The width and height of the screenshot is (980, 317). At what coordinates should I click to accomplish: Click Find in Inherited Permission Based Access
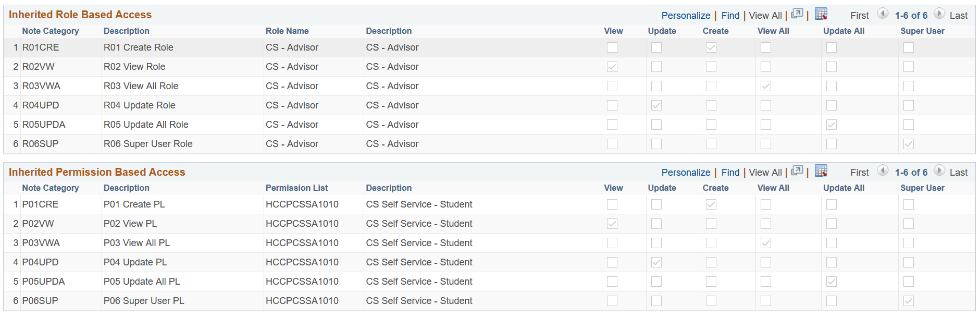coord(730,172)
